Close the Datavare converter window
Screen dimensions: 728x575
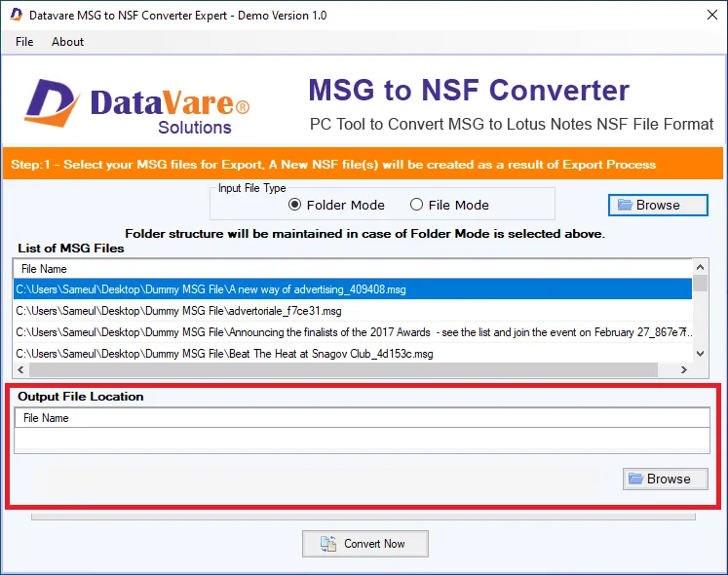pos(712,15)
